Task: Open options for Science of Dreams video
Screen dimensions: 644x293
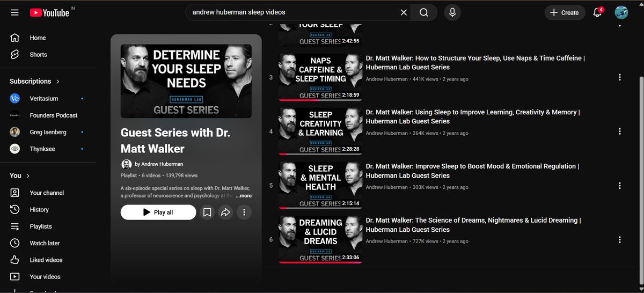Action: pos(620,240)
